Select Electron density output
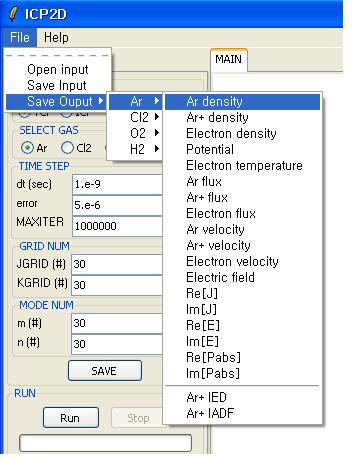 coord(243,133)
